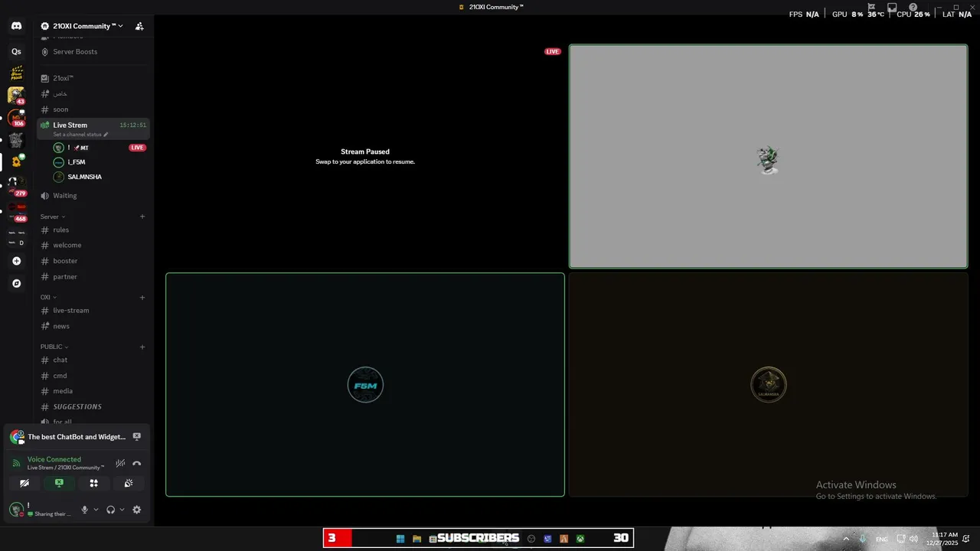Open the cmd channel
This screenshot has width=980, height=551.
93,376
